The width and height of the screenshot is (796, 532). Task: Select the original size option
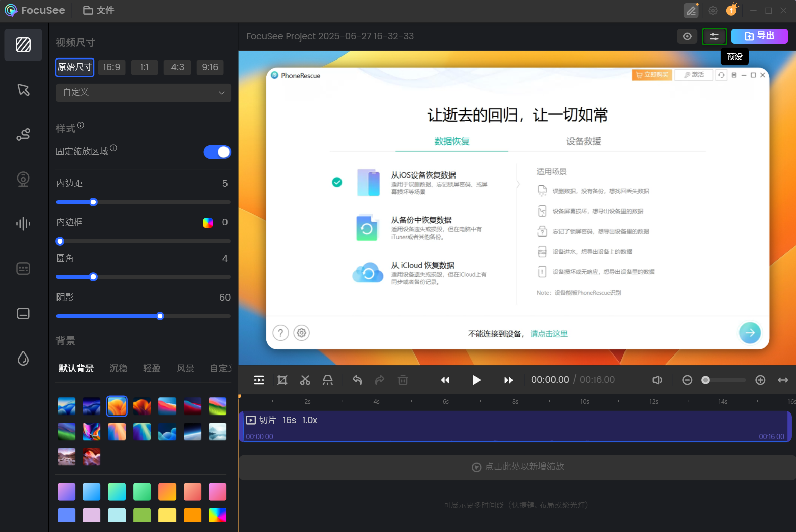tap(75, 67)
